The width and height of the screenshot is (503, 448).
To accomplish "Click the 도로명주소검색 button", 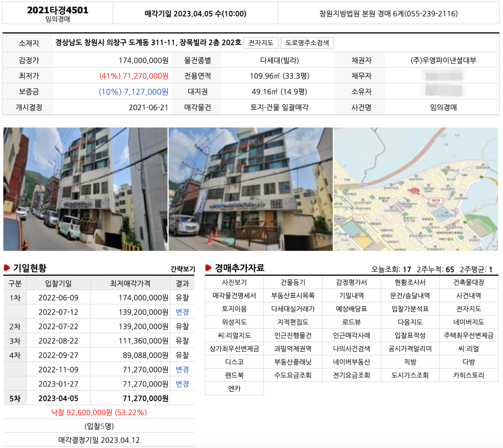I will tap(307, 43).
